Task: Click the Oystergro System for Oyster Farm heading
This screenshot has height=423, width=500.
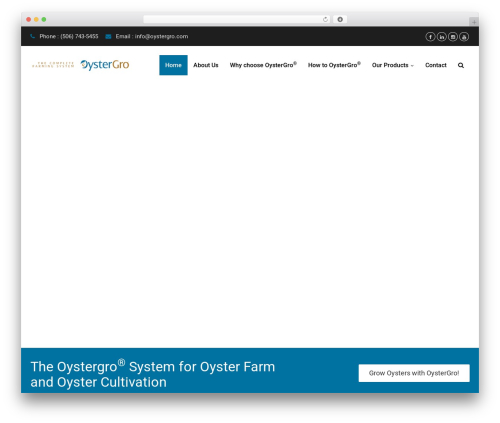Action: click(x=153, y=374)
